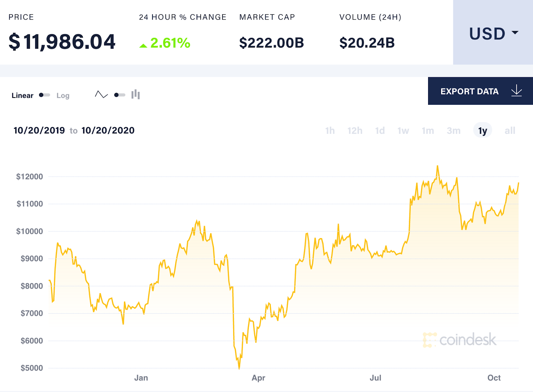Select the 1y time range tab
Image resolution: width=533 pixels, height=392 pixels.
pos(482,131)
